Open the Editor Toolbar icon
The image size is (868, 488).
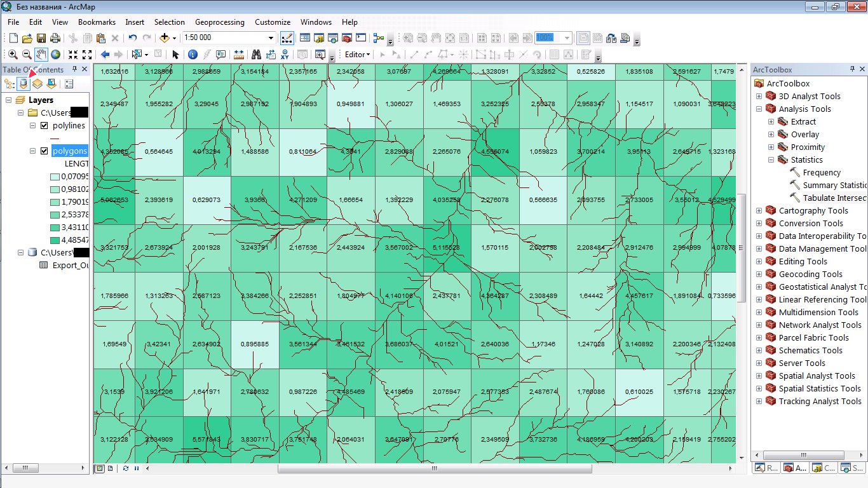coord(287,38)
